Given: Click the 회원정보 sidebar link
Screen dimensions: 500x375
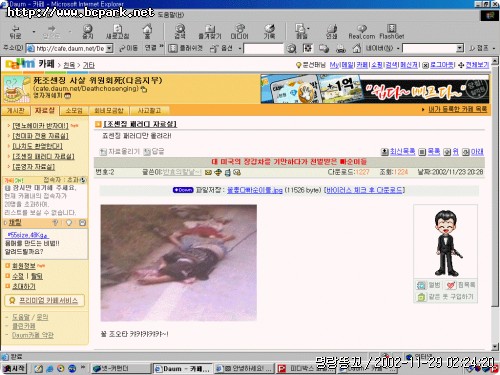Looking at the screenshot, I should point(24,266).
